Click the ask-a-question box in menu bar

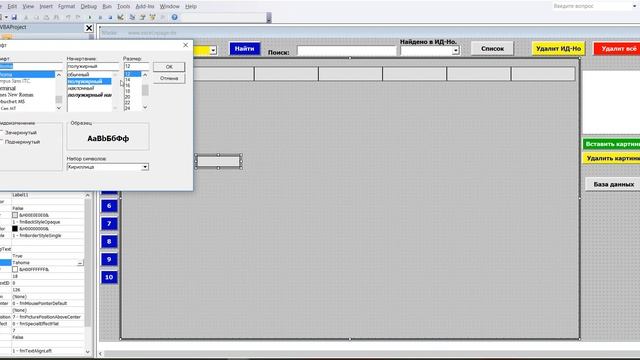(591, 6)
